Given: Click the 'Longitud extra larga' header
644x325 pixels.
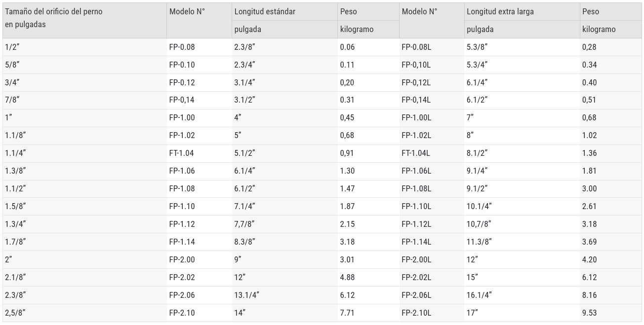Looking at the screenshot, I should (522, 11).
